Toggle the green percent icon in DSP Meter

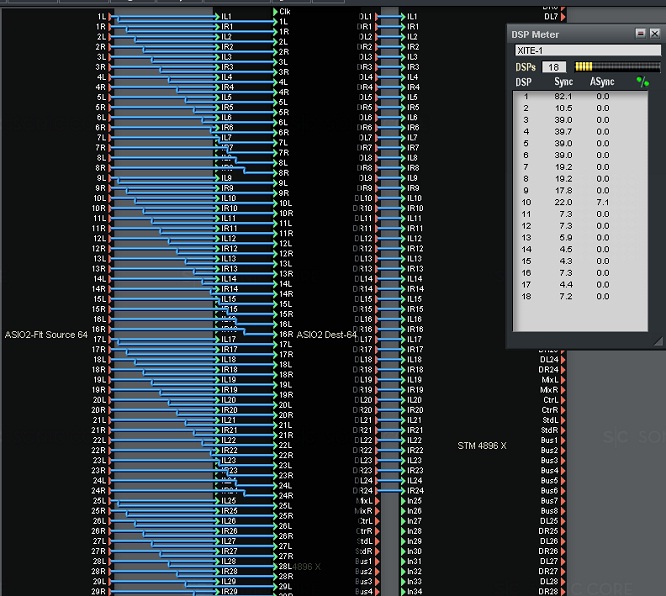tap(643, 82)
